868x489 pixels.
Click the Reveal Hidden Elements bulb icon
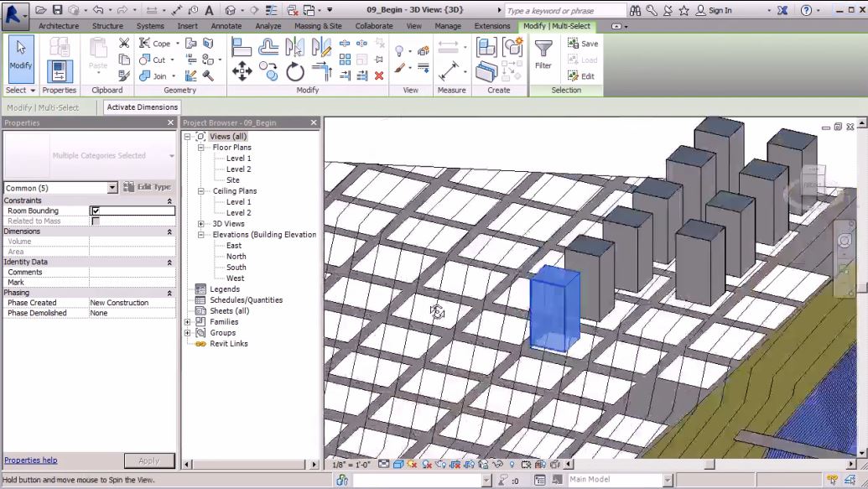pos(512,465)
